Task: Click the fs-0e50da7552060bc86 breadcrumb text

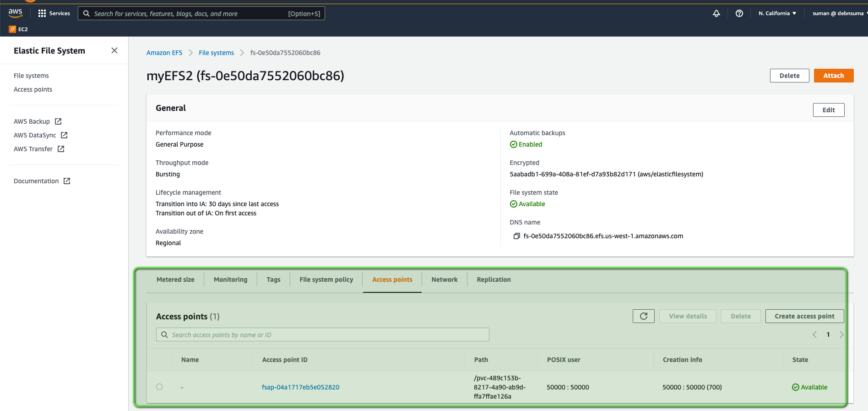Action: [x=285, y=53]
